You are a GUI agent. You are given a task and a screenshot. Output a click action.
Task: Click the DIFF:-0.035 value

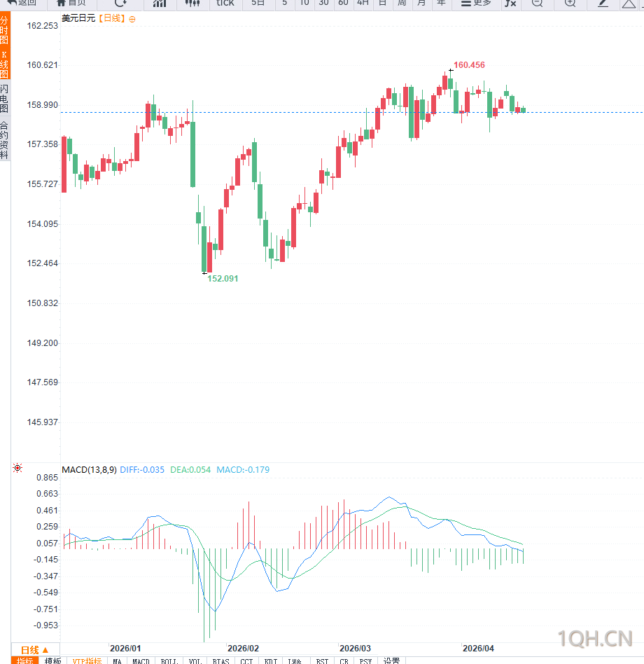[142, 469]
